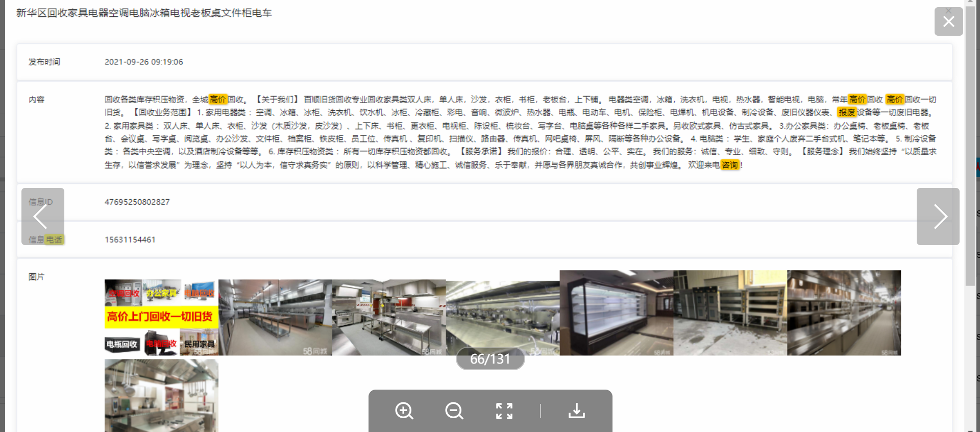Zoom in using the magnifier plus icon
The width and height of the screenshot is (980, 432).
[404, 411]
